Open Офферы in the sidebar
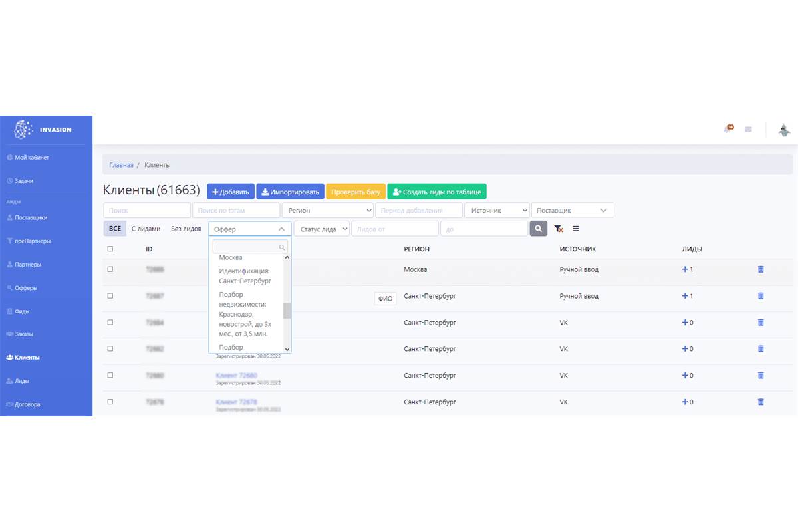Screen dimensions: 798x532 click(x=22, y=288)
